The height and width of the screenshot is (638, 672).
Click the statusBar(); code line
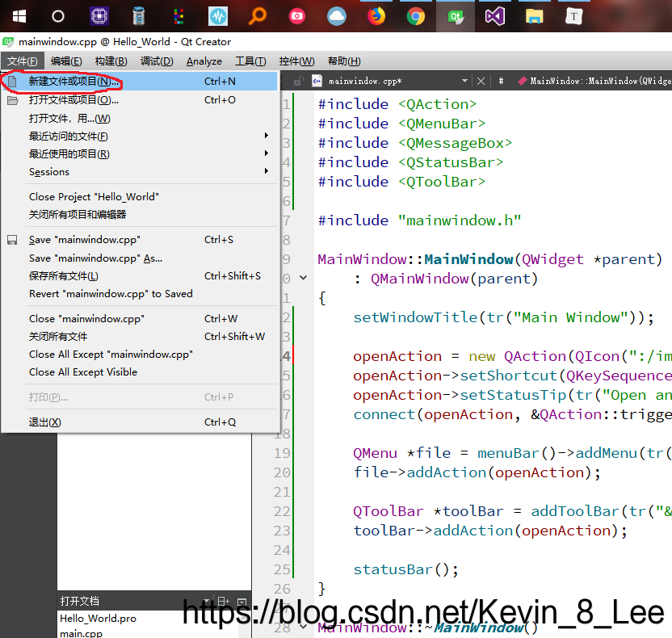pos(405,569)
